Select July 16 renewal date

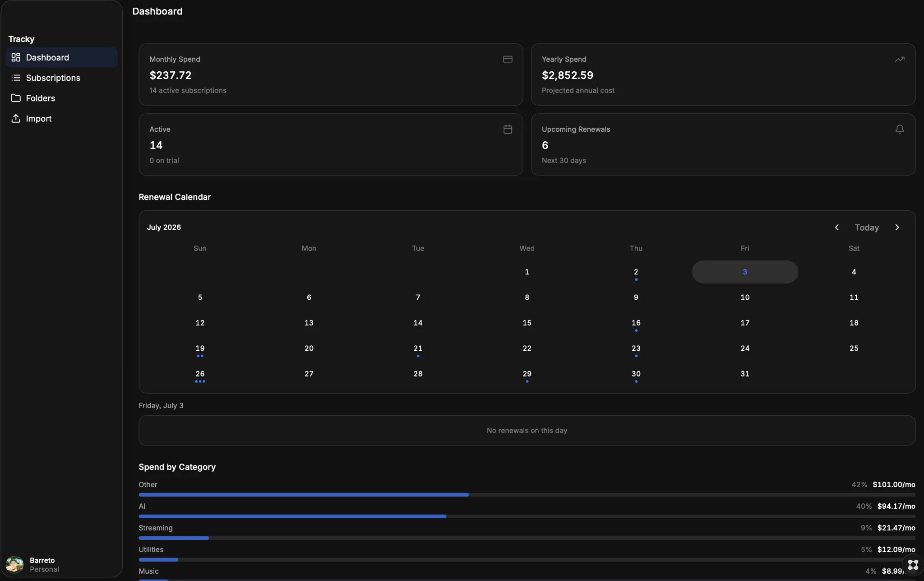coord(636,323)
